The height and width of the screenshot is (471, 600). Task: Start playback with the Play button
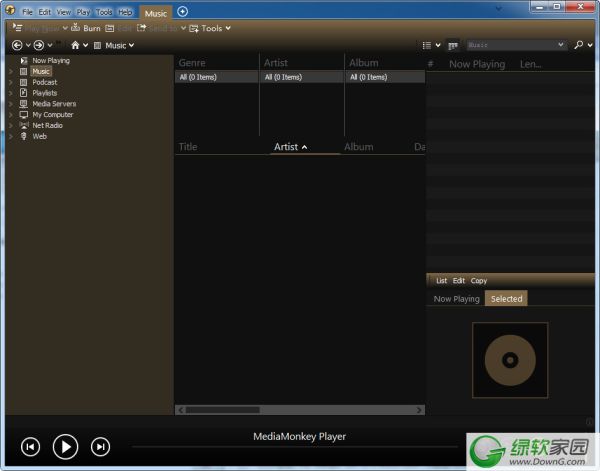(x=65, y=447)
